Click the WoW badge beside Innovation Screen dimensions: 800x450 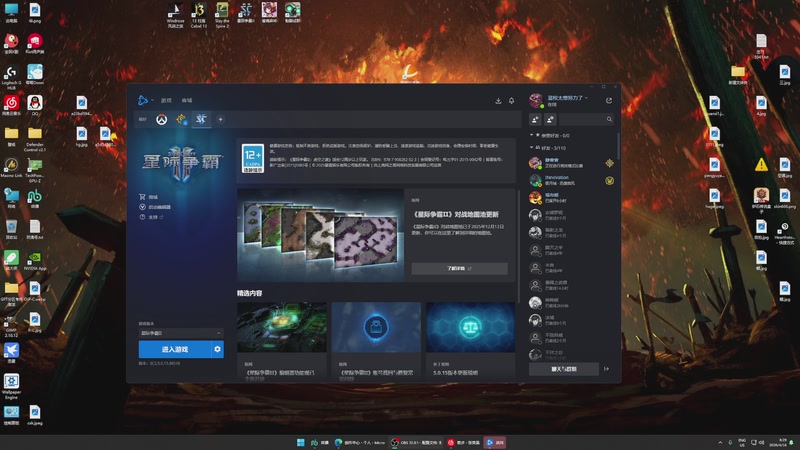click(609, 181)
